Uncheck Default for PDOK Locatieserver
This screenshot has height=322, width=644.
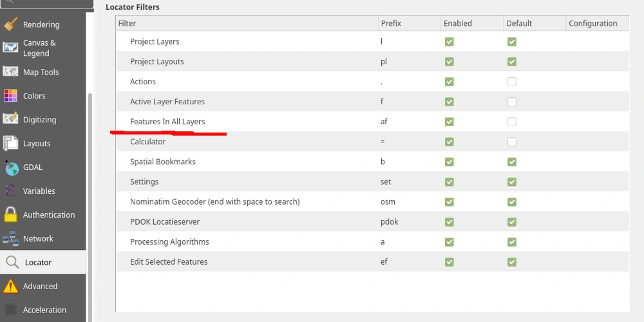pos(512,222)
